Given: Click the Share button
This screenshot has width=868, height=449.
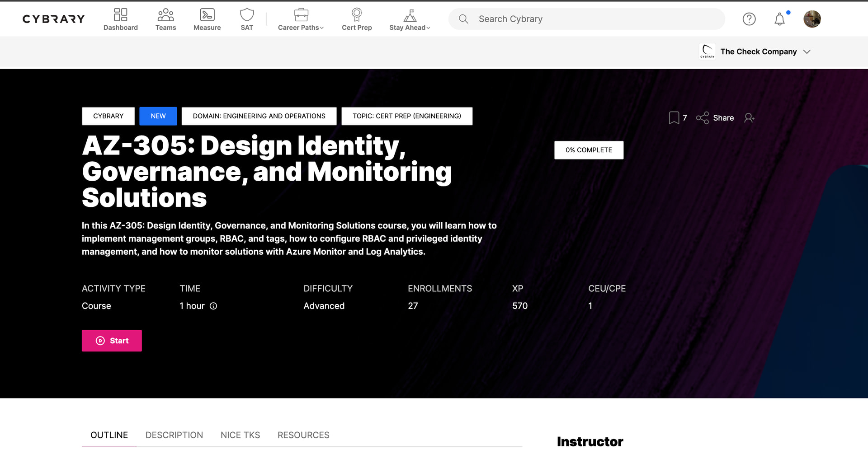Looking at the screenshot, I should (x=715, y=118).
